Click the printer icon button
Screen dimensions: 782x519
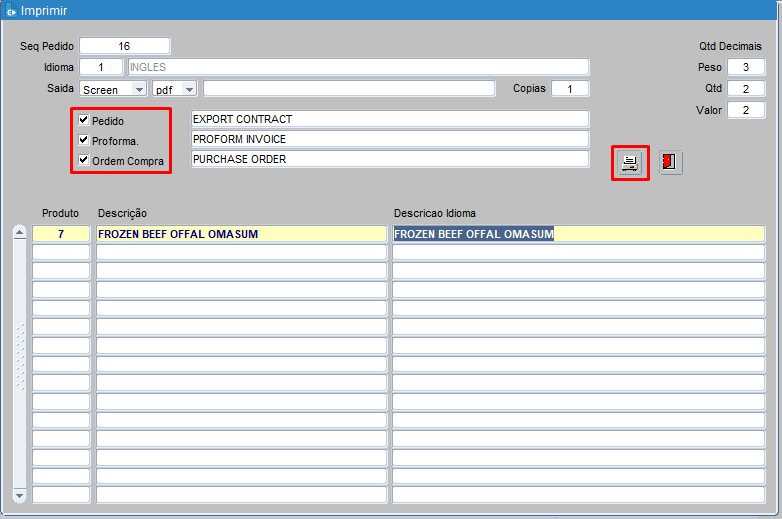630,163
